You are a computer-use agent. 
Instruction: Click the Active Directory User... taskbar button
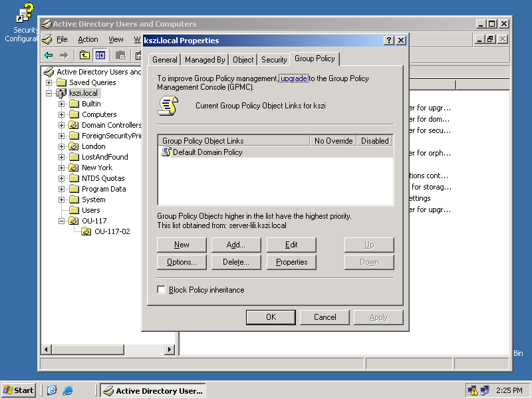coord(154,391)
